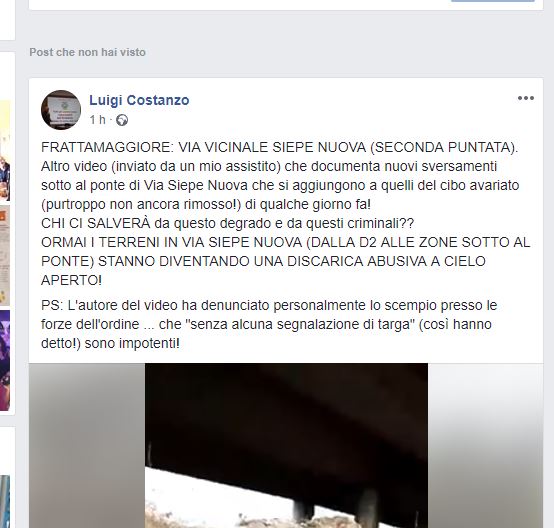The image size is (554, 528).
Task: Open the three-dot post options menu
Action: coord(525,98)
